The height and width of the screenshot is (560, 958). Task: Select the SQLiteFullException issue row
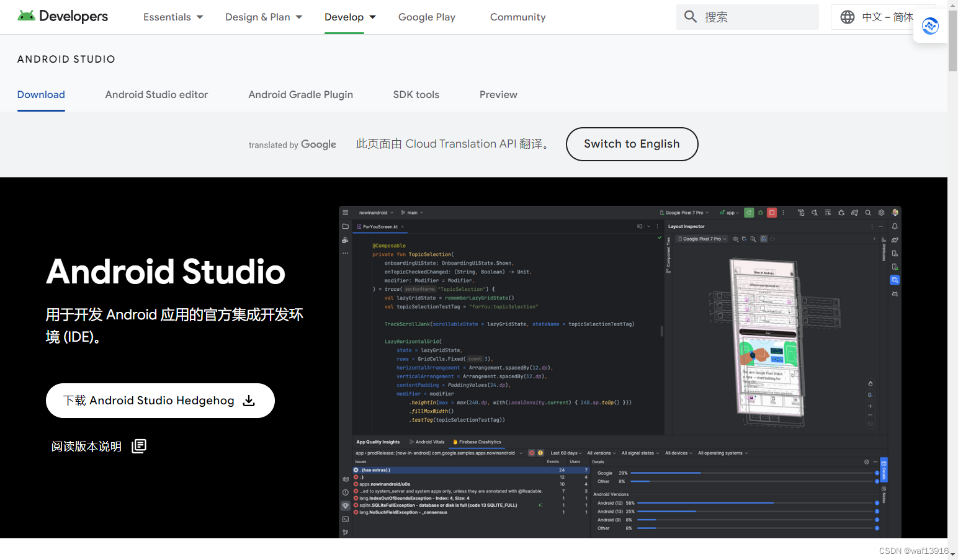pos(470,505)
